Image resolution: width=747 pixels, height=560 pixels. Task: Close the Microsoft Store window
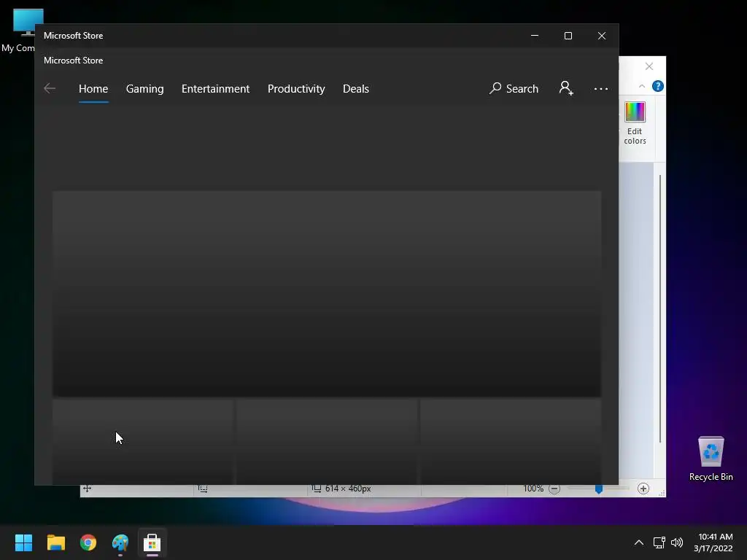tap(602, 36)
